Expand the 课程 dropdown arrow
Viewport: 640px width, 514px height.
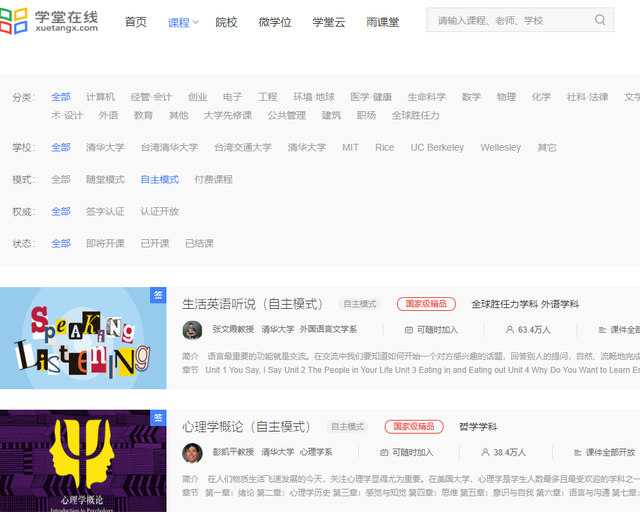click(x=196, y=22)
